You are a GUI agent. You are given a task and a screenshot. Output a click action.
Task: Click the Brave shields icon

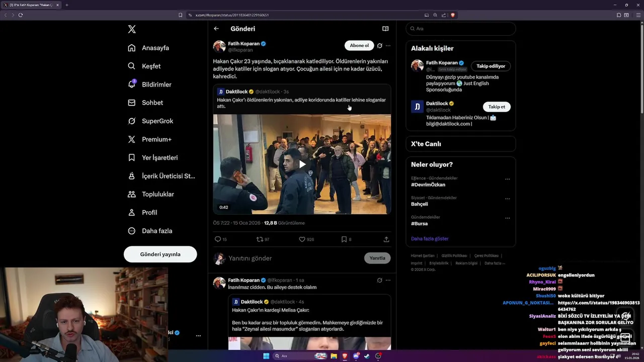453,15
